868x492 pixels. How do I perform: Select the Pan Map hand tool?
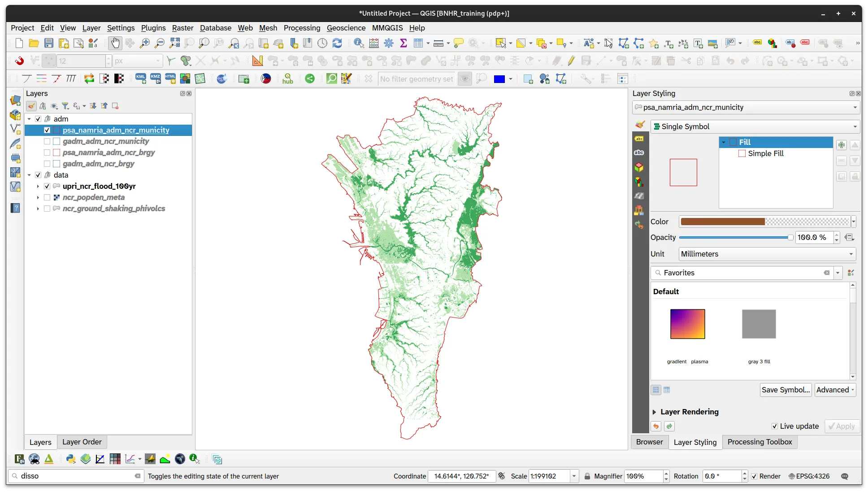[x=115, y=43]
